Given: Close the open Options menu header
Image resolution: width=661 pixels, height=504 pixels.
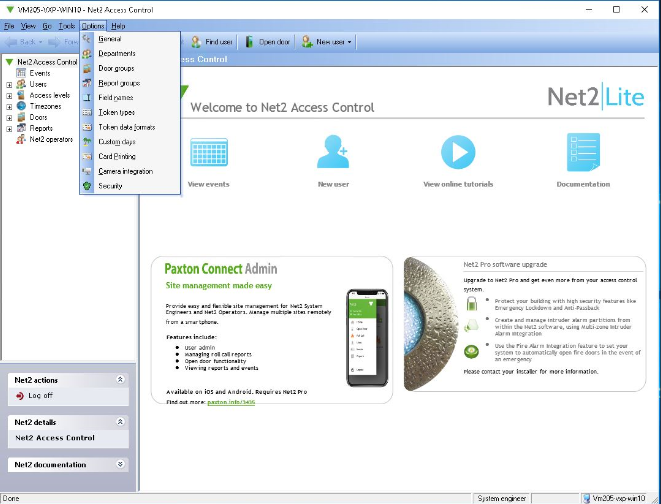Looking at the screenshot, I should point(93,26).
